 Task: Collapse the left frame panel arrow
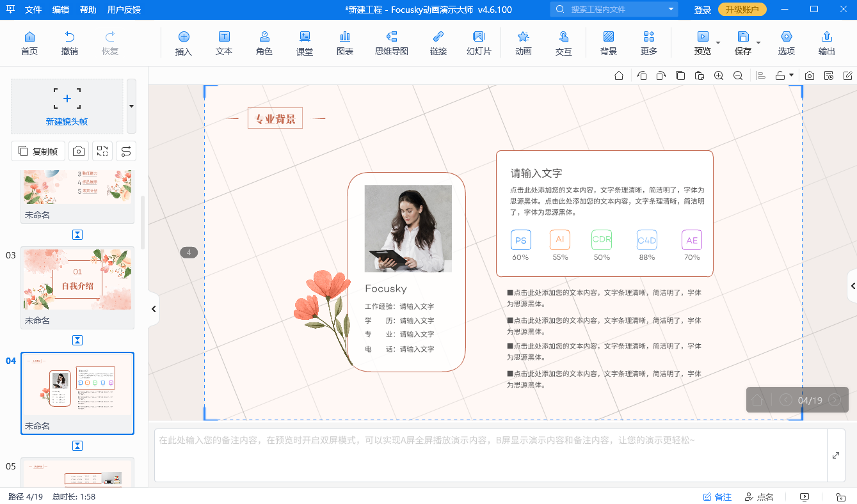[x=154, y=309]
